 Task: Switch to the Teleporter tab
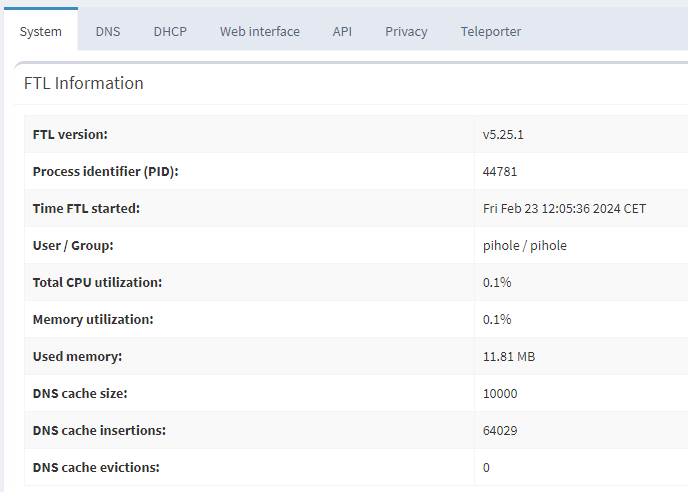click(491, 31)
